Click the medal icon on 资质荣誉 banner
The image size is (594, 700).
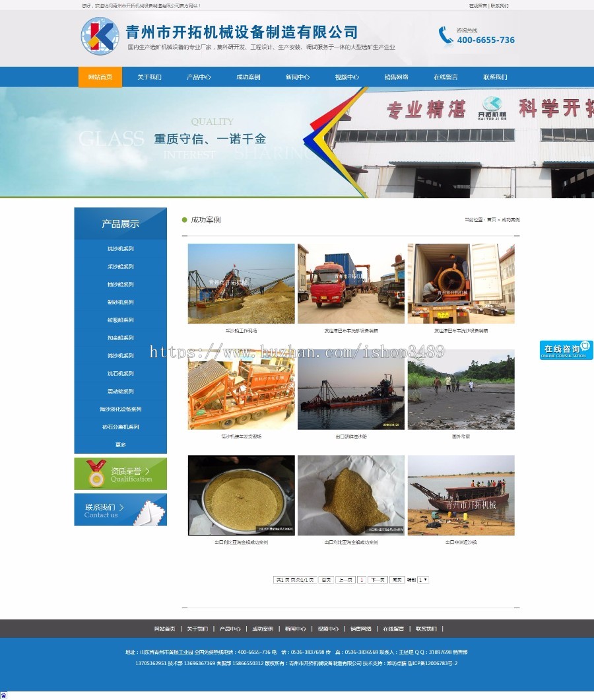coord(96,473)
